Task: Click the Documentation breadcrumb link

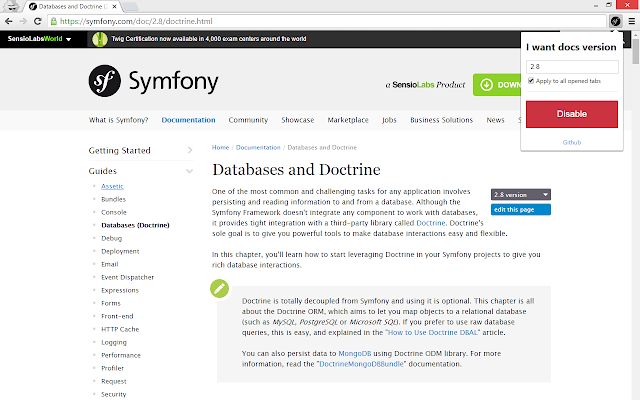Action: [x=258, y=147]
